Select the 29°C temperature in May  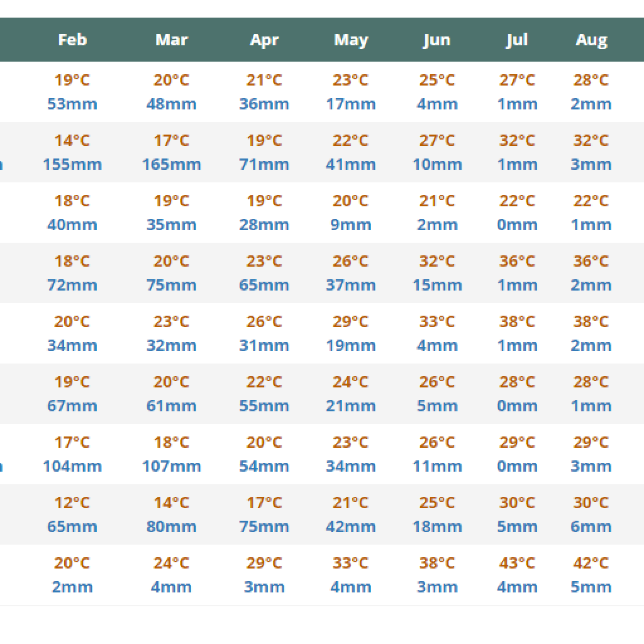click(x=351, y=321)
